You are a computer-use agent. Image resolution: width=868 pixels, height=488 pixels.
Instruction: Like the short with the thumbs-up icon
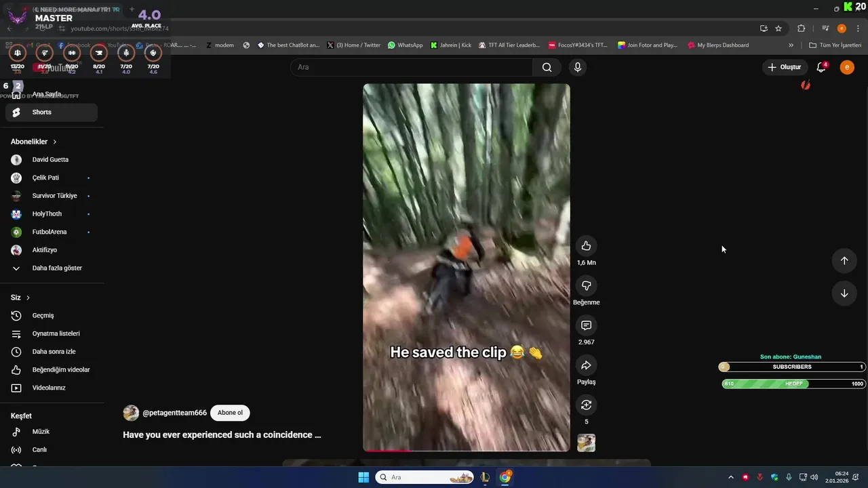[586, 246]
